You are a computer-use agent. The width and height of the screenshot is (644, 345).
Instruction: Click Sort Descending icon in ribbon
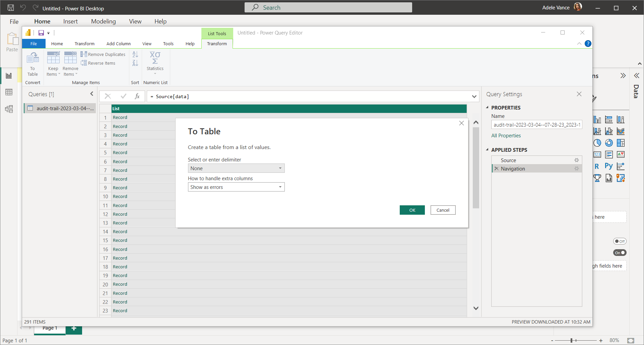pos(135,63)
